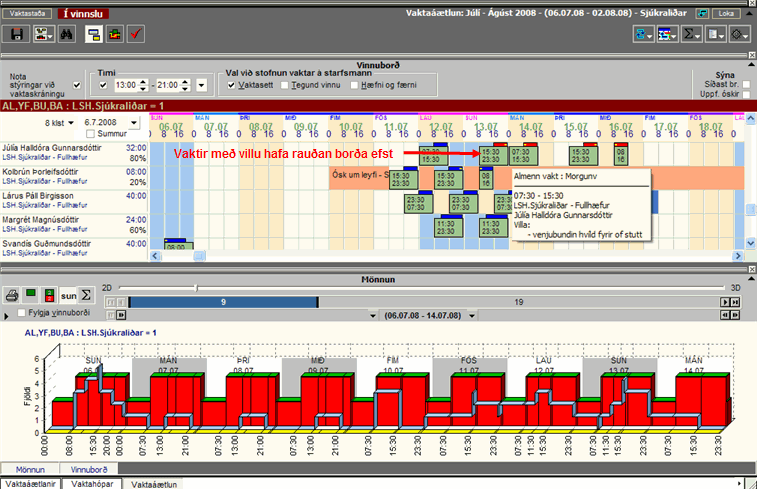
Task: Increase the 13:00 start time stepper
Action: [142, 82]
